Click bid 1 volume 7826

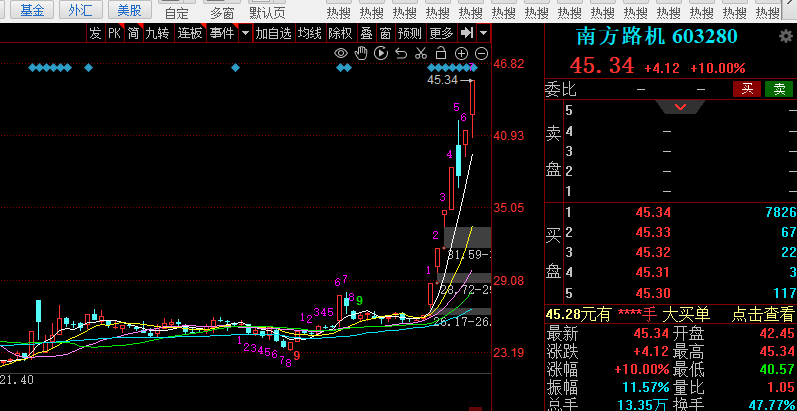click(781, 212)
